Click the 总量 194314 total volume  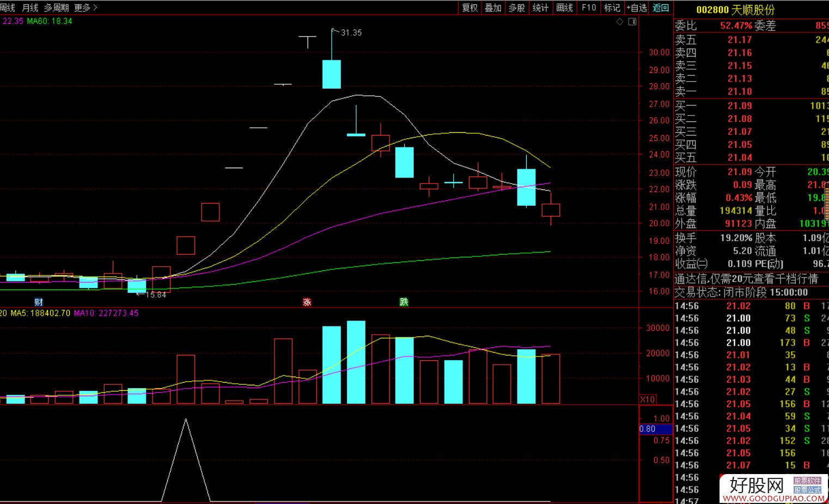pyautogui.click(x=736, y=211)
